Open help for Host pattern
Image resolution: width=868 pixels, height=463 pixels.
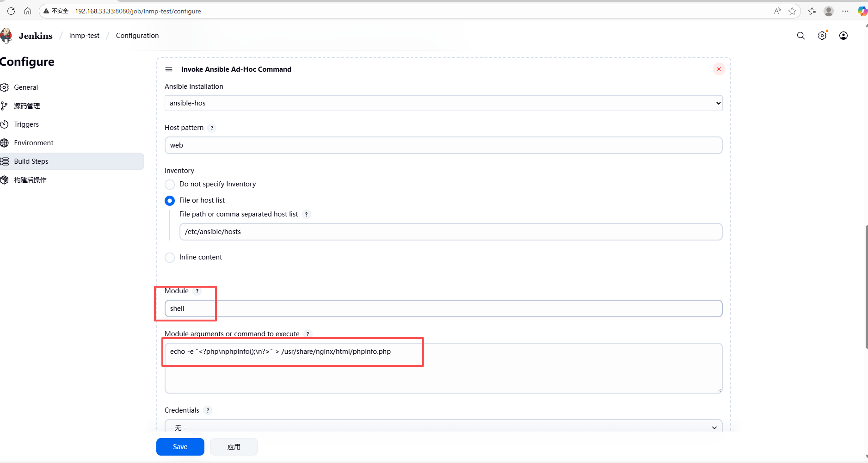click(212, 128)
